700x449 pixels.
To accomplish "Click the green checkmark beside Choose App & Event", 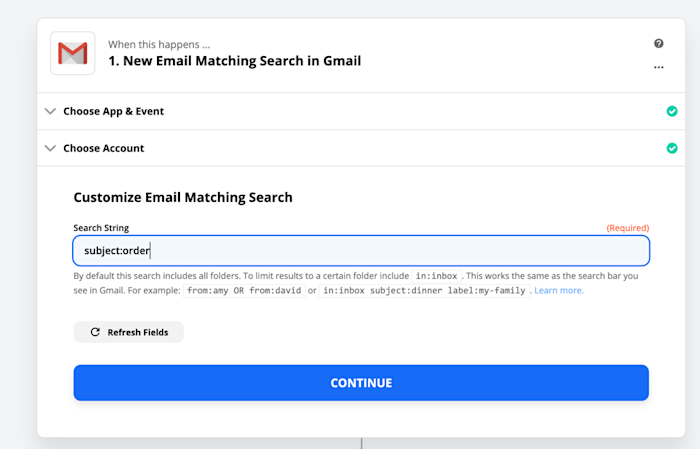I will (x=672, y=111).
